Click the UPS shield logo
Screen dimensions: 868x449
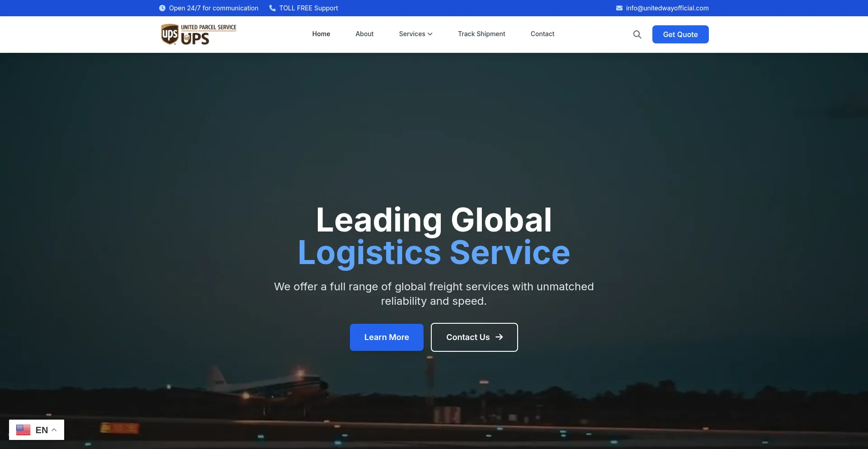170,34
